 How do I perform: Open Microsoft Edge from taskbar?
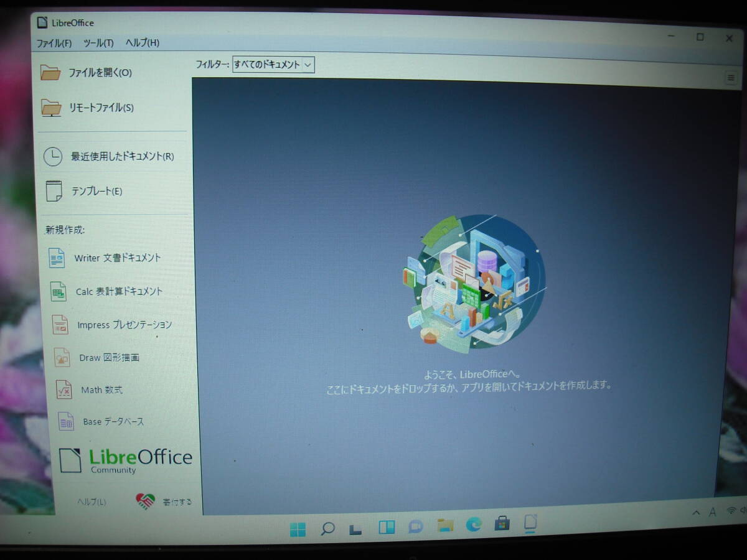474,525
